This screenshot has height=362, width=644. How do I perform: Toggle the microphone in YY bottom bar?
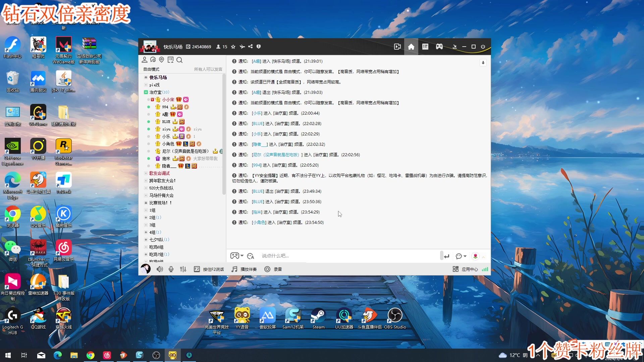171,269
